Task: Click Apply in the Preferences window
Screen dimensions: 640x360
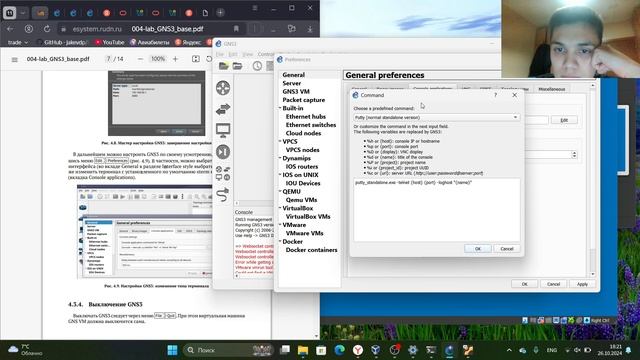Action: [582, 284]
